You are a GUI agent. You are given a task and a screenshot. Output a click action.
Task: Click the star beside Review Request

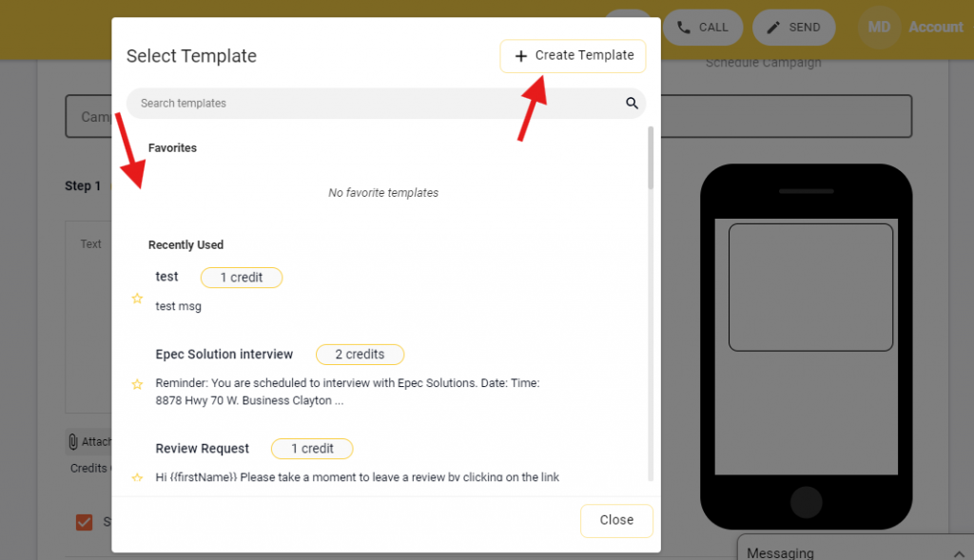(x=137, y=478)
